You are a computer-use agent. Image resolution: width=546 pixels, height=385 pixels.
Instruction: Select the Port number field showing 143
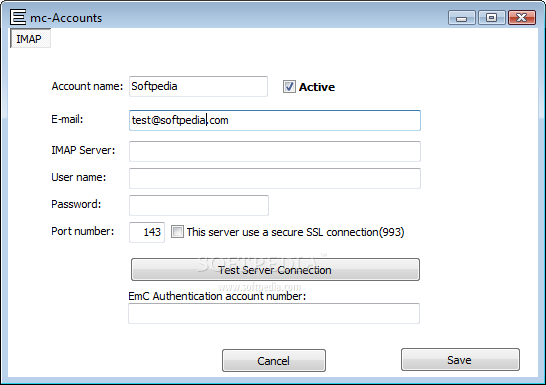click(147, 232)
